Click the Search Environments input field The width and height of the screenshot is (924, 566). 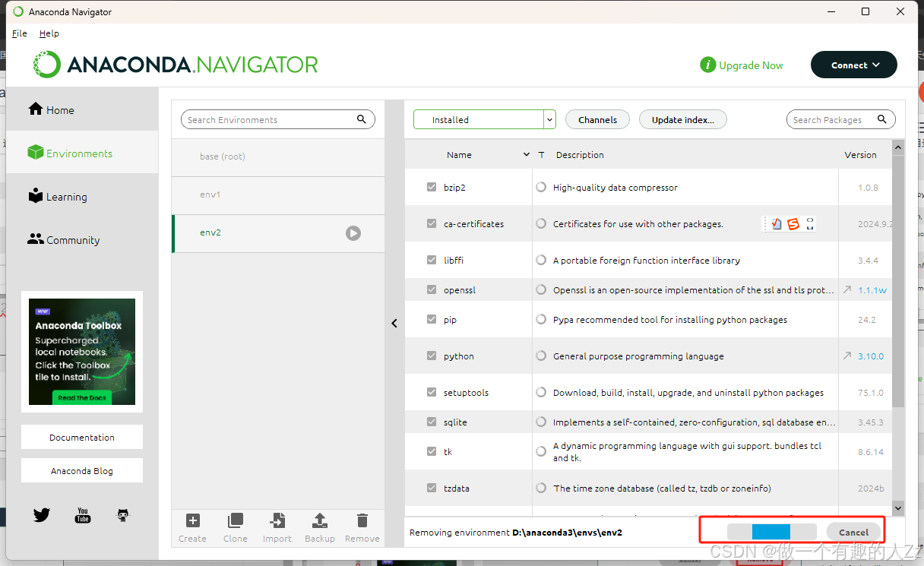coord(278,119)
